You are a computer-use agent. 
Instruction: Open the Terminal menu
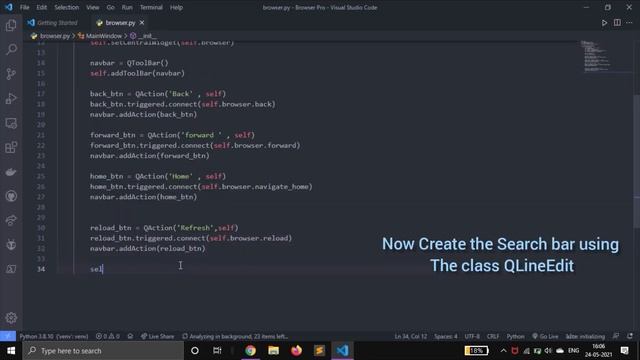pos(151,7)
